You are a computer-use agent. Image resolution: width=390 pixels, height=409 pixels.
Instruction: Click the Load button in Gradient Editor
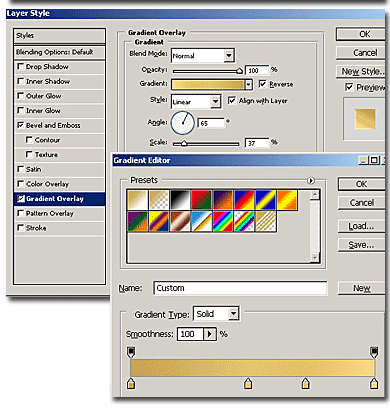click(x=362, y=226)
